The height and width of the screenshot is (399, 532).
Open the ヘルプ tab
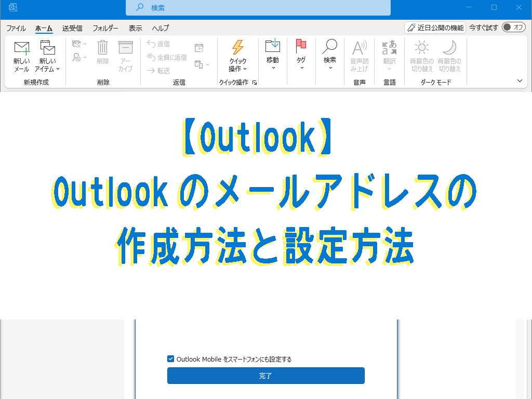[161, 28]
